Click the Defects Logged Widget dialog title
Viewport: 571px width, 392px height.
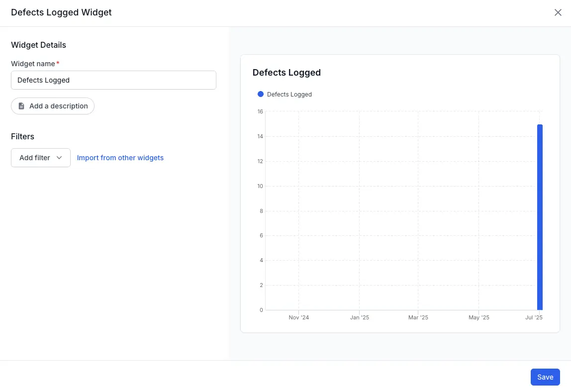pos(61,12)
